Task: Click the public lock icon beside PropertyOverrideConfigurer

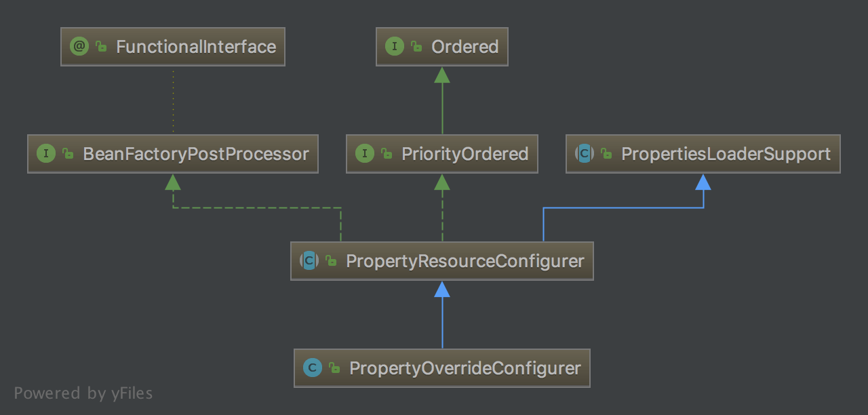Action: tap(334, 368)
